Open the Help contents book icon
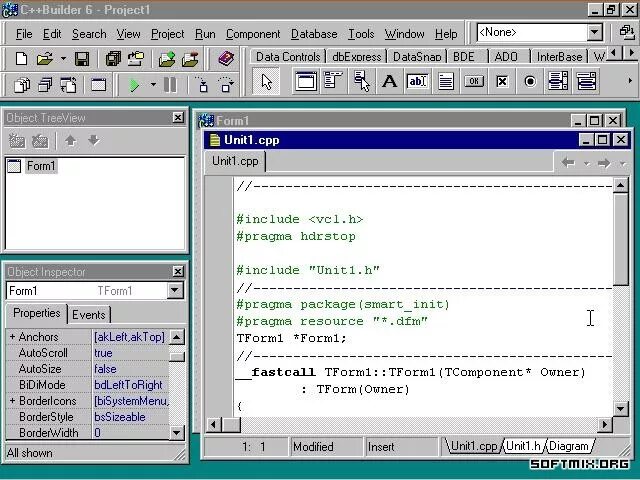The height and width of the screenshot is (480, 640). (x=226, y=59)
